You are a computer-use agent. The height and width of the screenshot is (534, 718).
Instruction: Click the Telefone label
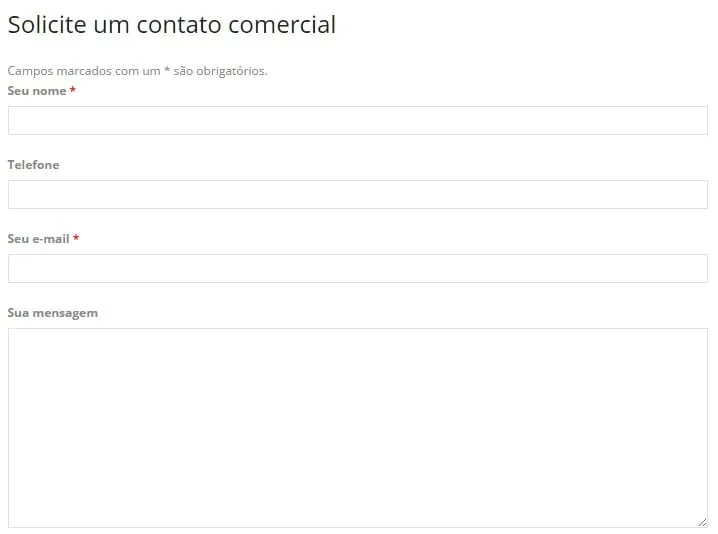(x=33, y=165)
